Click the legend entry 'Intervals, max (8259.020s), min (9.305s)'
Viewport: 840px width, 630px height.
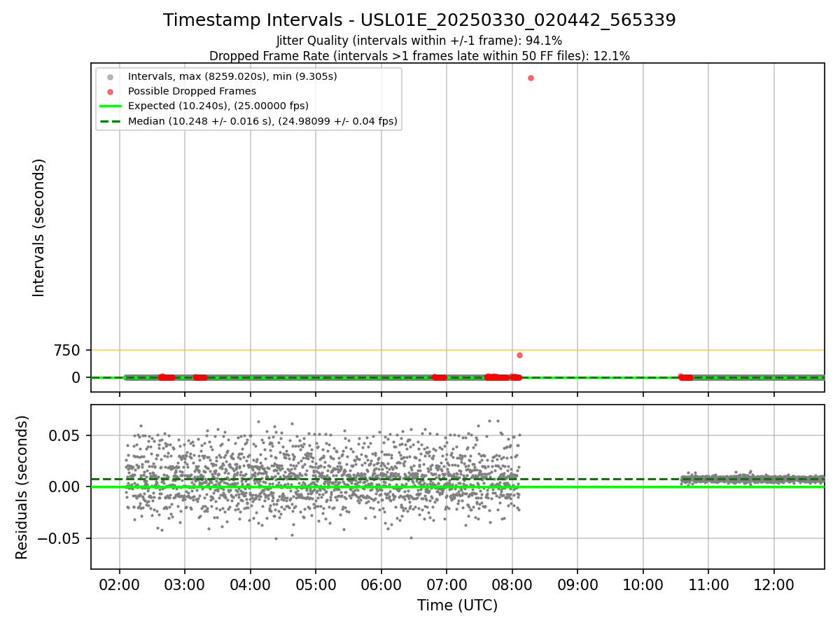[232, 76]
